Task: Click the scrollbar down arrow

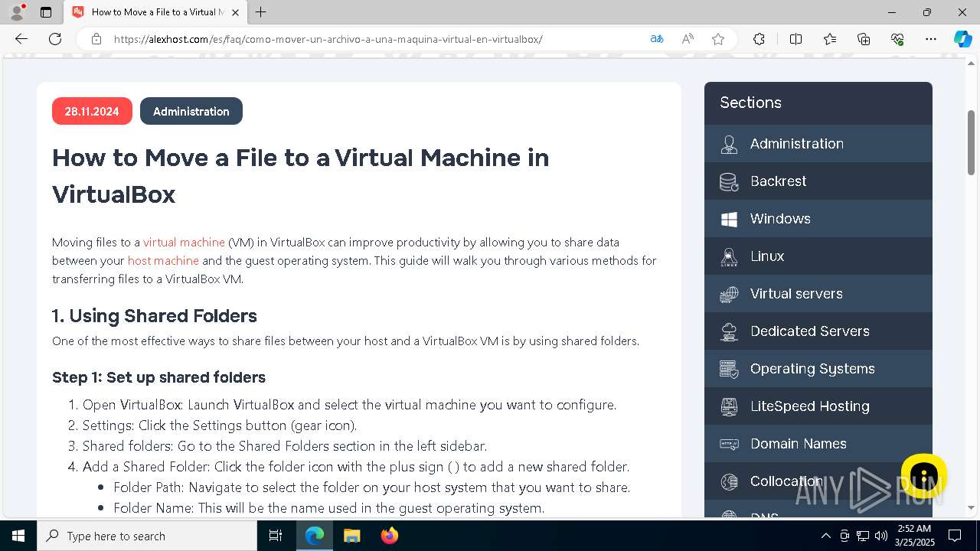Action: 972,507
